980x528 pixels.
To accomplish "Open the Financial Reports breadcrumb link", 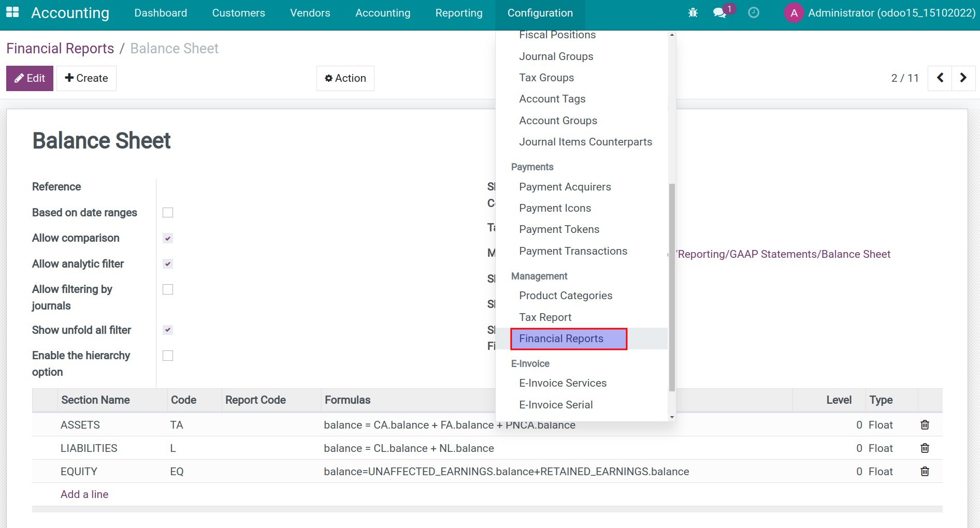I will click(60, 48).
